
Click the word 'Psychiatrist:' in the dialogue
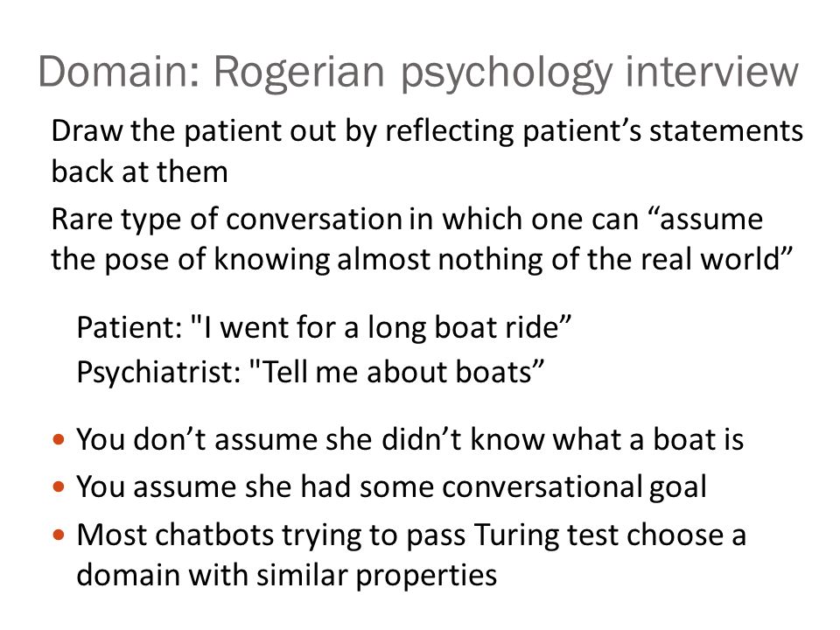click(x=158, y=372)
